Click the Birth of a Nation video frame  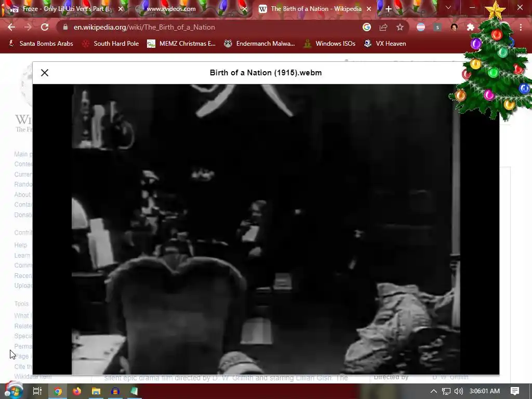click(265, 229)
